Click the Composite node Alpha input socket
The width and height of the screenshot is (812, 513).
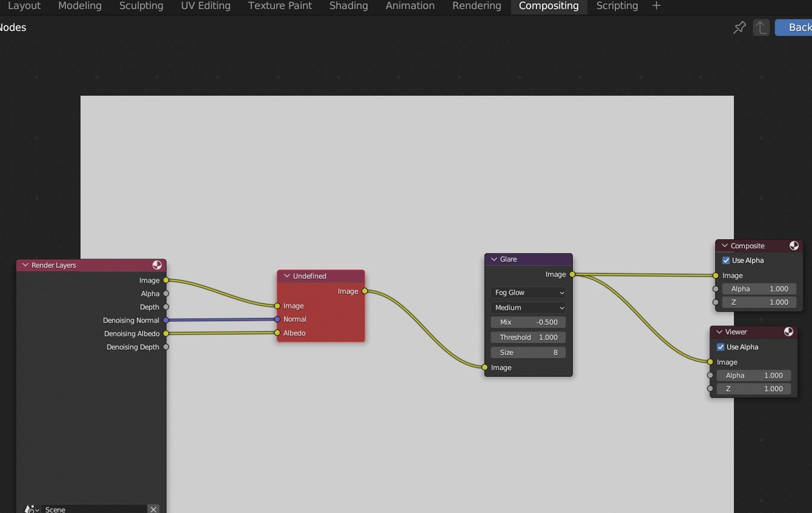click(716, 289)
